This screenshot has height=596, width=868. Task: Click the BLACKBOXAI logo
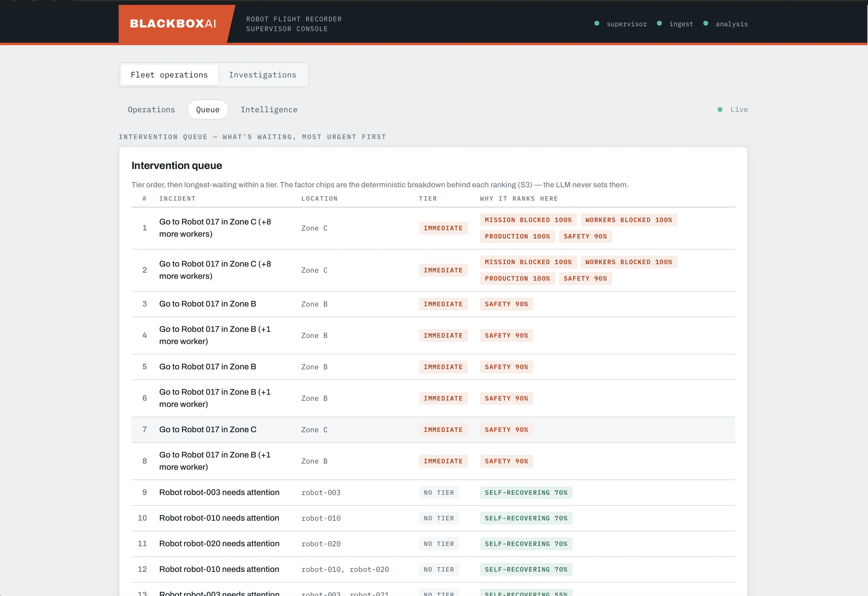point(173,23)
